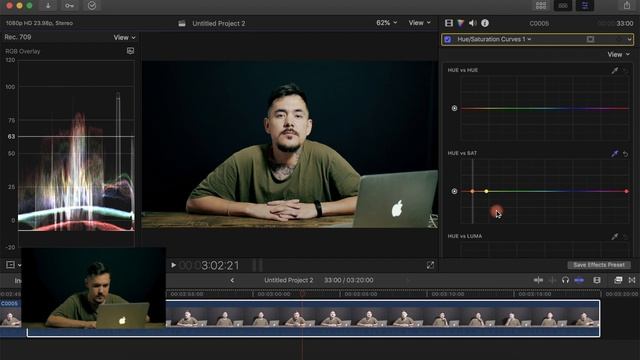Image resolution: width=640 pixels, height=360 pixels.
Task: Toggle video and audio skimming icon
Action: pyautogui.click(x=538, y=280)
